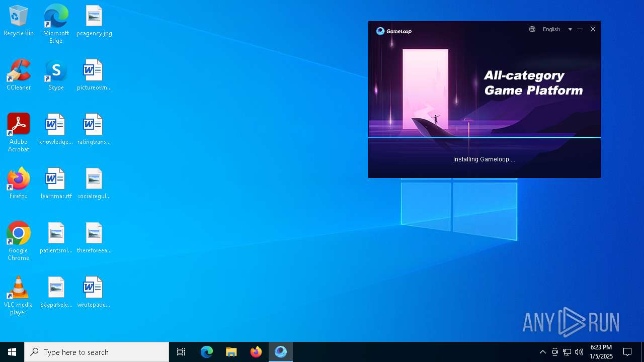Select socialregul... image file icon

pyautogui.click(x=94, y=184)
